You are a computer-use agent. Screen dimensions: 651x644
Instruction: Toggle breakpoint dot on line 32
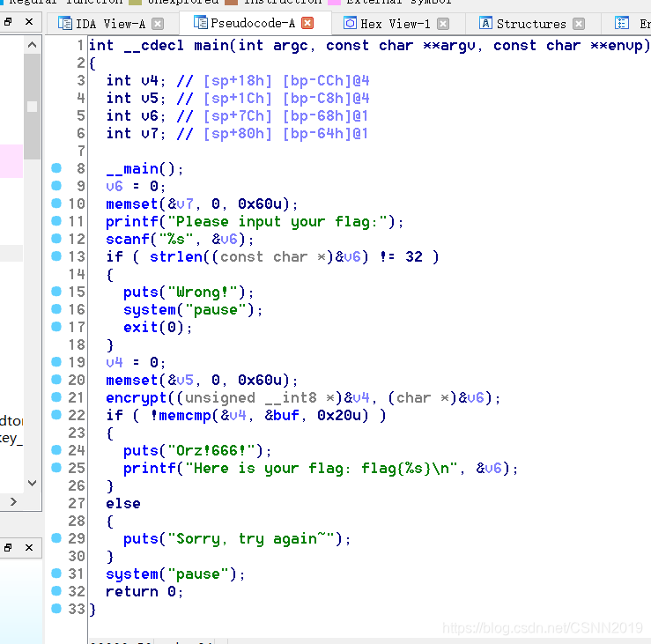(x=56, y=591)
